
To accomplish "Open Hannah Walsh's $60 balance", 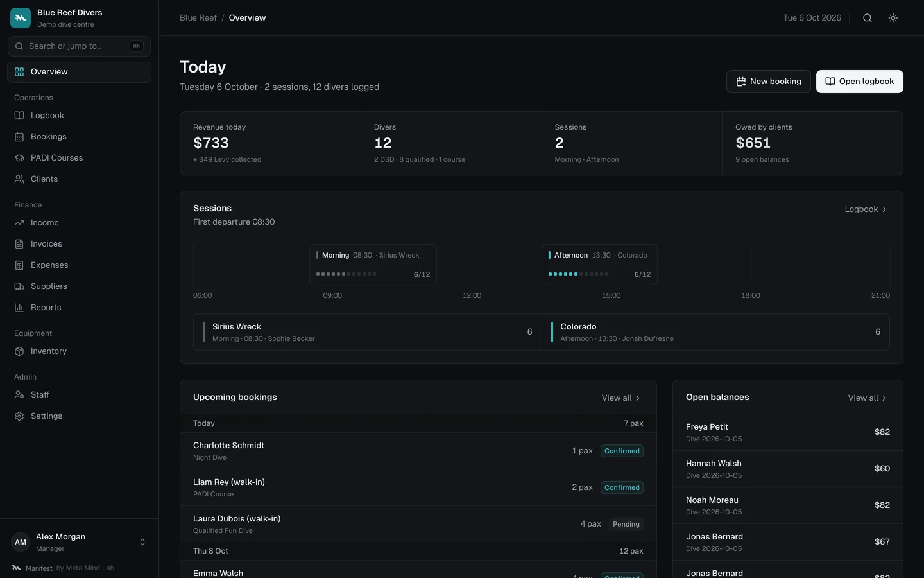I will tap(788, 469).
